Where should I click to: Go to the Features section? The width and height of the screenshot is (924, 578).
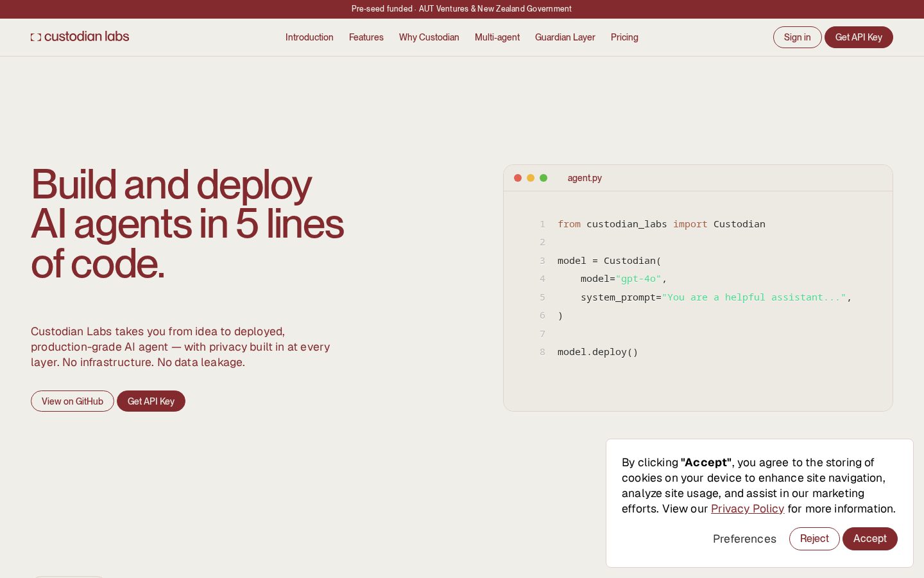[366, 37]
